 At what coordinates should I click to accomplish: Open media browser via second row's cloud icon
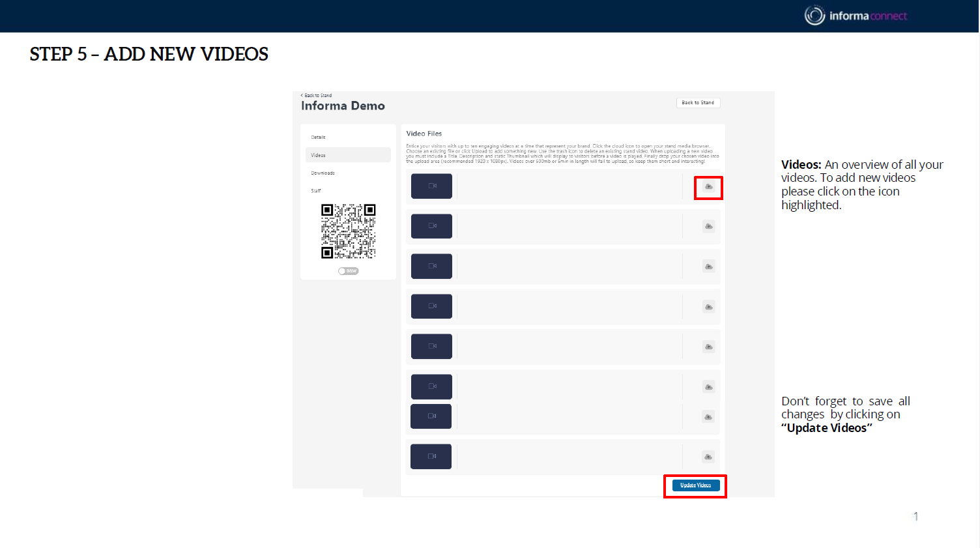coord(708,227)
